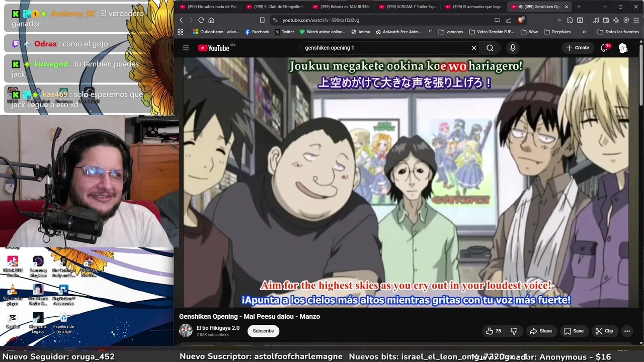Viewport: 644px width, 362px height.
Task: Open the browser extensions puzzle icon
Action: pos(570,20)
